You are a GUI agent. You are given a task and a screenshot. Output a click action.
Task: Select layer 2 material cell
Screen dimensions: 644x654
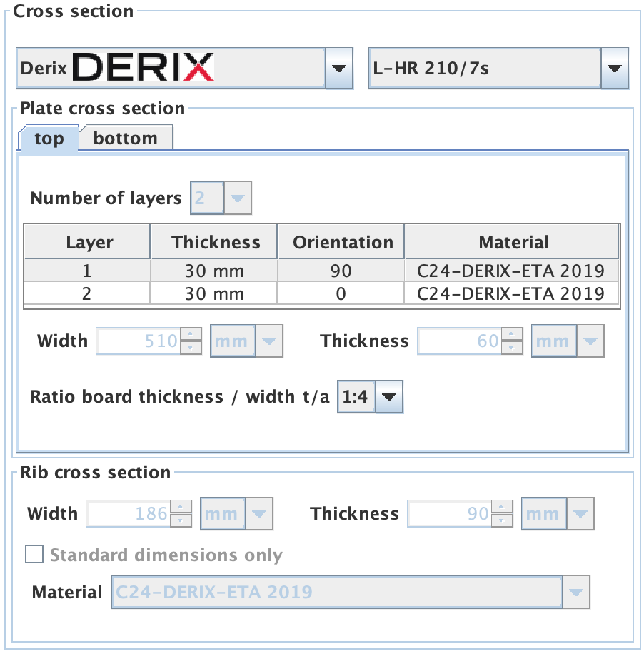[510, 293]
